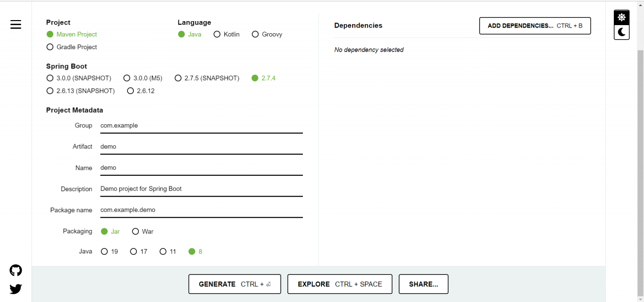Choose Kotlin as the language
Screen dimensions: 644x302
(x=226, y=34)
